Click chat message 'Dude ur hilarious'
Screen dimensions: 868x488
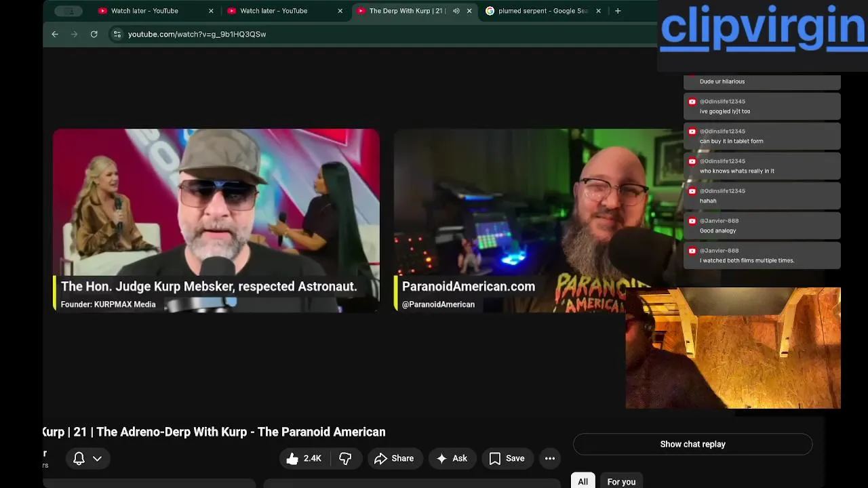point(722,81)
